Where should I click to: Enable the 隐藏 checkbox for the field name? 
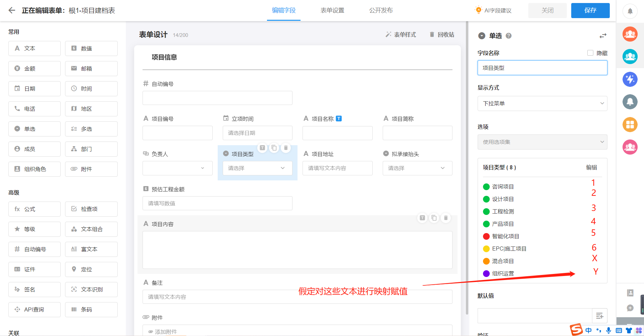(590, 53)
